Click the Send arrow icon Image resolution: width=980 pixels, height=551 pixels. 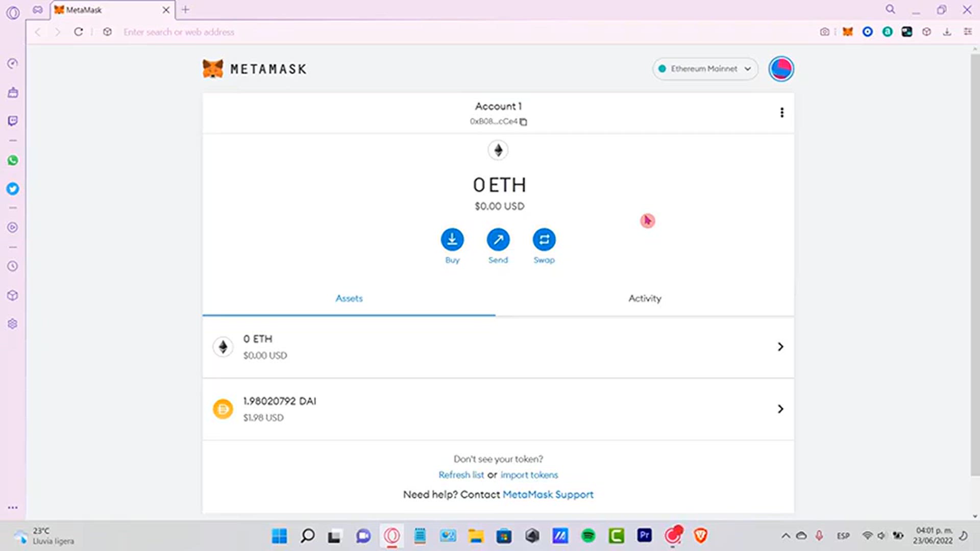(x=498, y=240)
